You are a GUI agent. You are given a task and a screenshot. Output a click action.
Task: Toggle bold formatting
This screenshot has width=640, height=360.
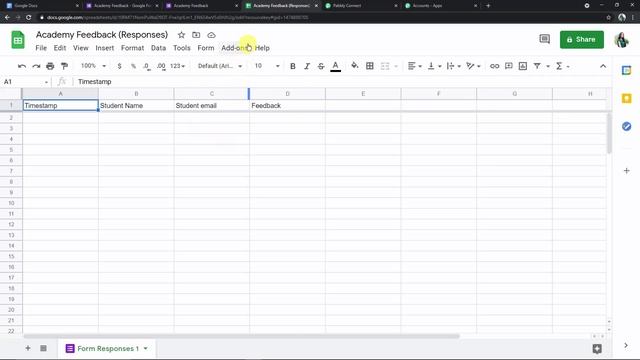[293, 66]
